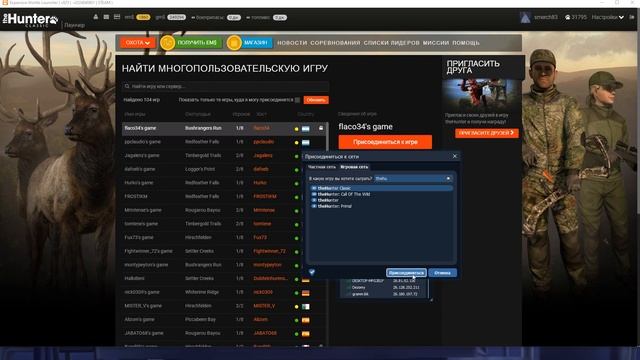Image resolution: width=640 pixels, height=360 pixels.
Task: Click the flag icon on ppcleudio's game row
Action: click(305, 142)
